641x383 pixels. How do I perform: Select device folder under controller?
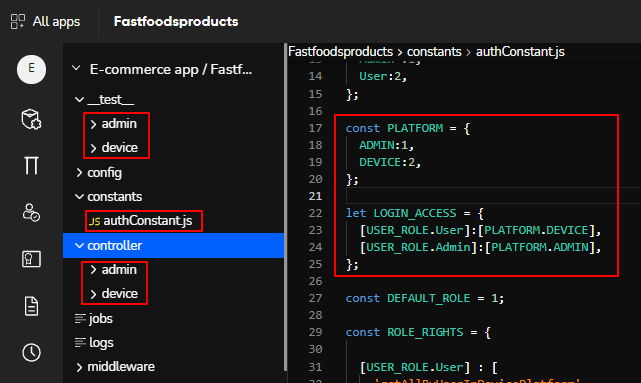coord(120,293)
